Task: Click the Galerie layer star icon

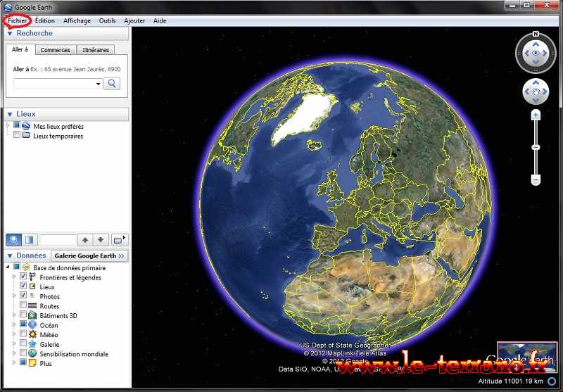Action: click(32, 344)
